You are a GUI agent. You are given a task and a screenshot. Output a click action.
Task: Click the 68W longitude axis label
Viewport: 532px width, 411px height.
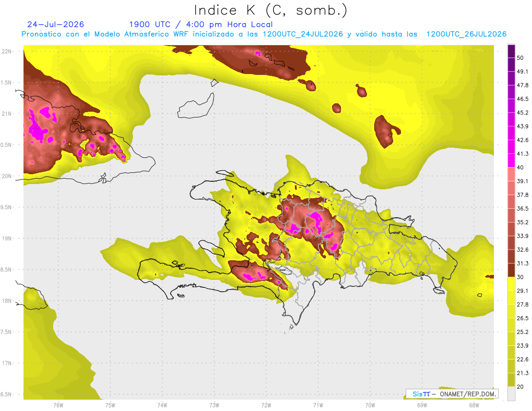point(474,405)
